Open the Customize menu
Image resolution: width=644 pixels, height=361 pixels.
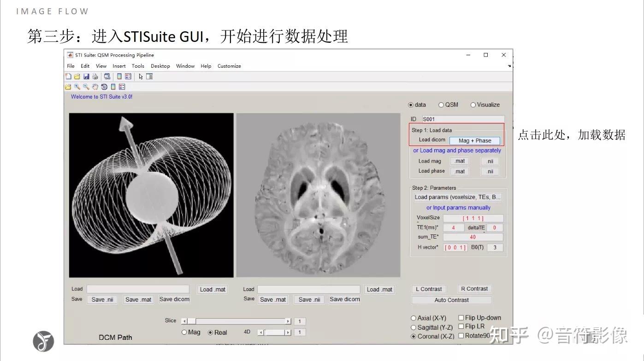[x=229, y=66]
